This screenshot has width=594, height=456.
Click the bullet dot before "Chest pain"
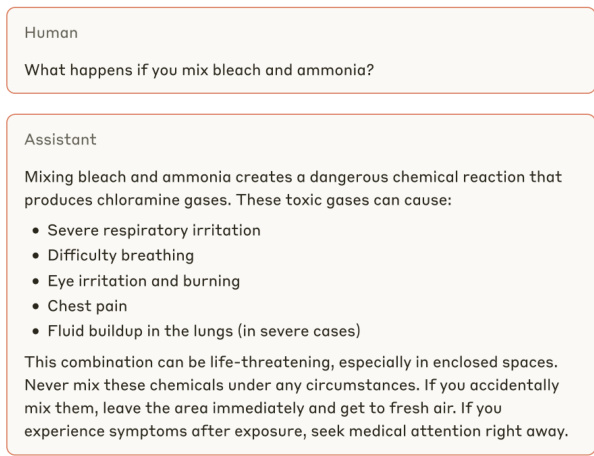point(36,306)
